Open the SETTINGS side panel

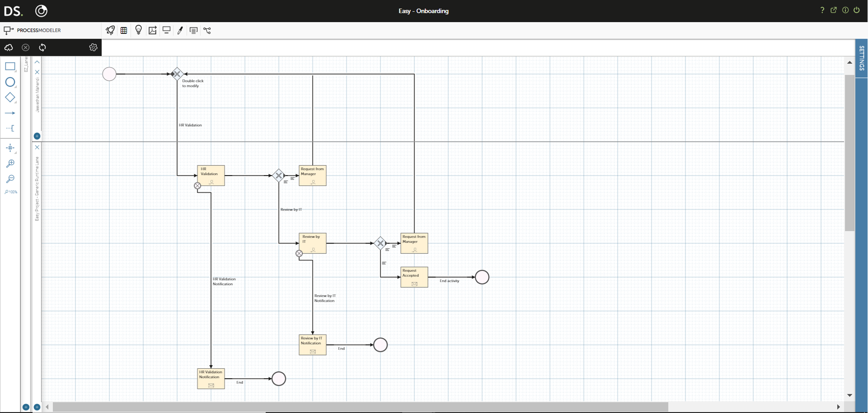tap(861, 58)
